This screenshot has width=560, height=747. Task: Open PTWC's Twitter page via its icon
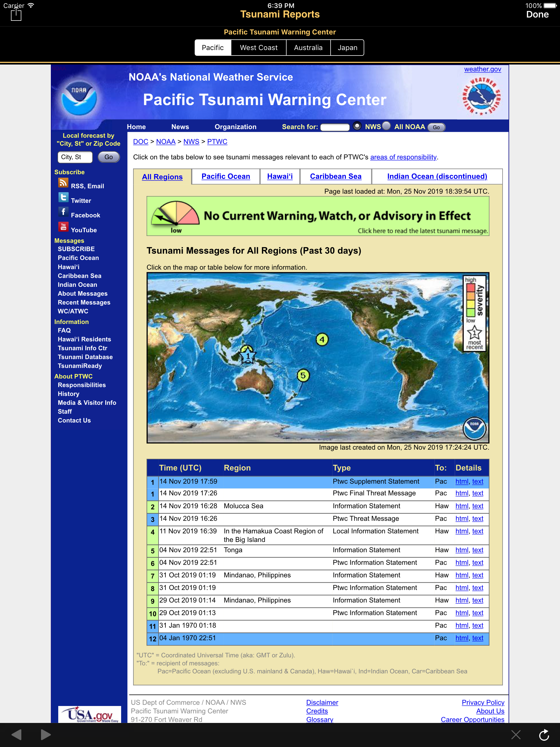tap(63, 197)
